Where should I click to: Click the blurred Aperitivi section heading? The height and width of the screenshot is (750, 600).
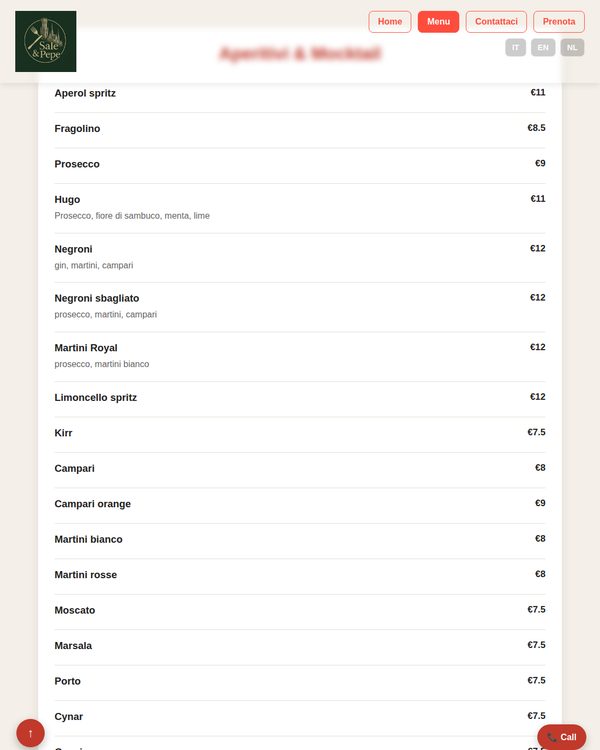(x=300, y=54)
